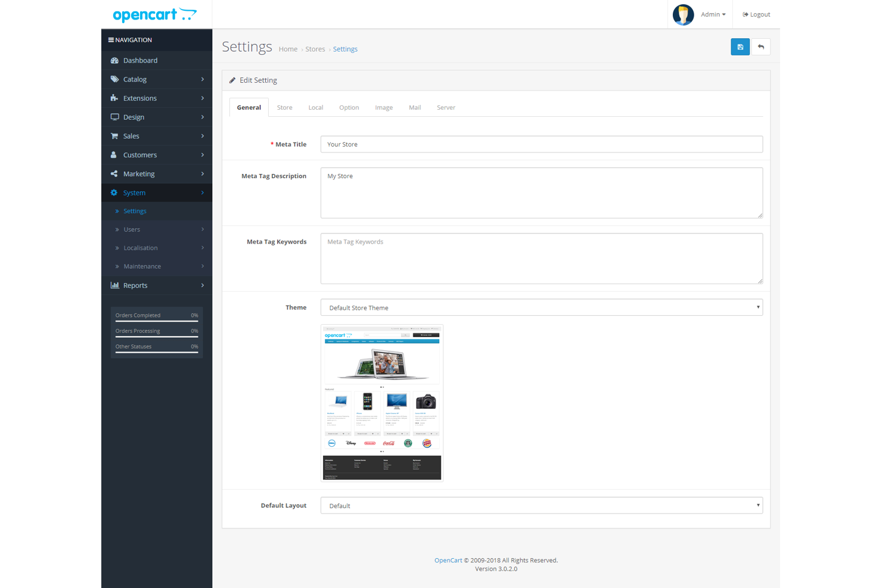Viewport: 882px width, 588px height.
Task: Select the Customers sidebar icon
Action: pos(114,154)
